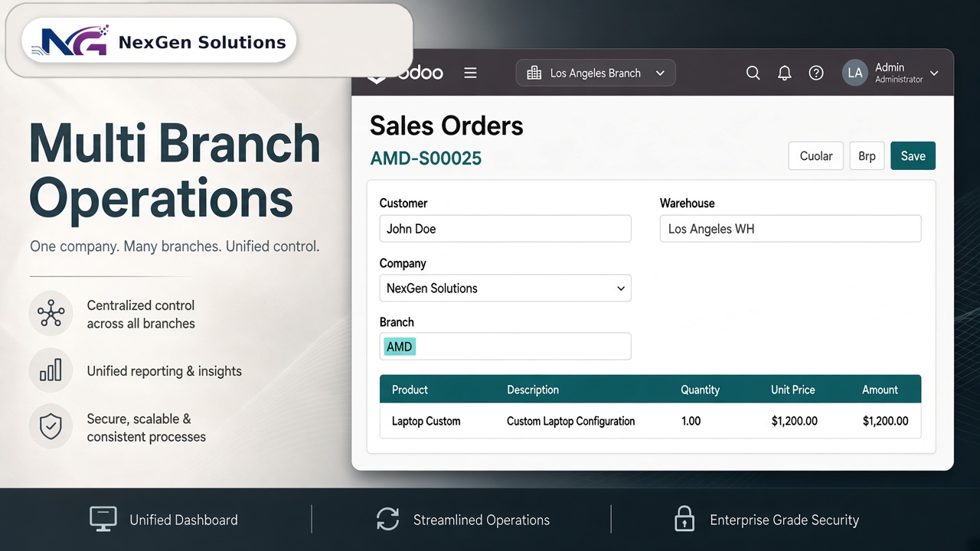980x551 pixels.
Task: Click the Brp button
Action: pyautogui.click(x=867, y=155)
